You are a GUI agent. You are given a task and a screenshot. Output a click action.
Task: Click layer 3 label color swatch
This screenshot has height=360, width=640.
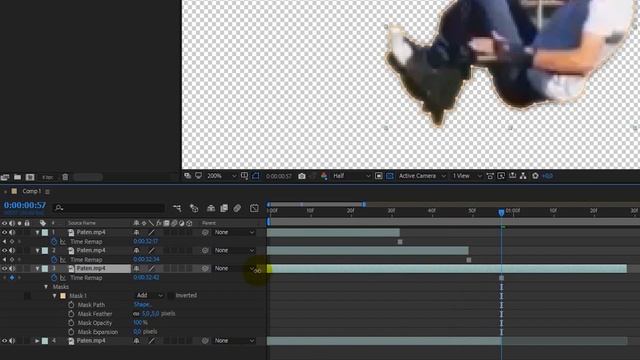[x=45, y=269]
